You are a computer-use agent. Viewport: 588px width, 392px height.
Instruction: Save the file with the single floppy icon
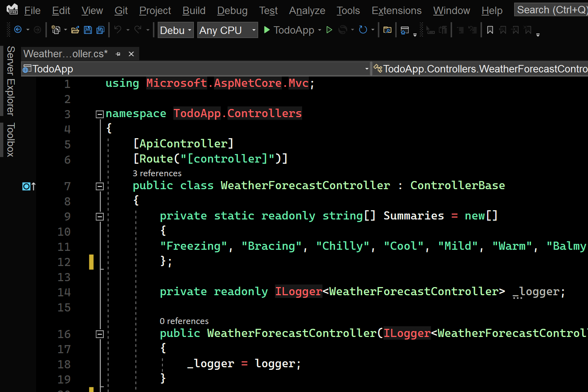click(x=88, y=30)
